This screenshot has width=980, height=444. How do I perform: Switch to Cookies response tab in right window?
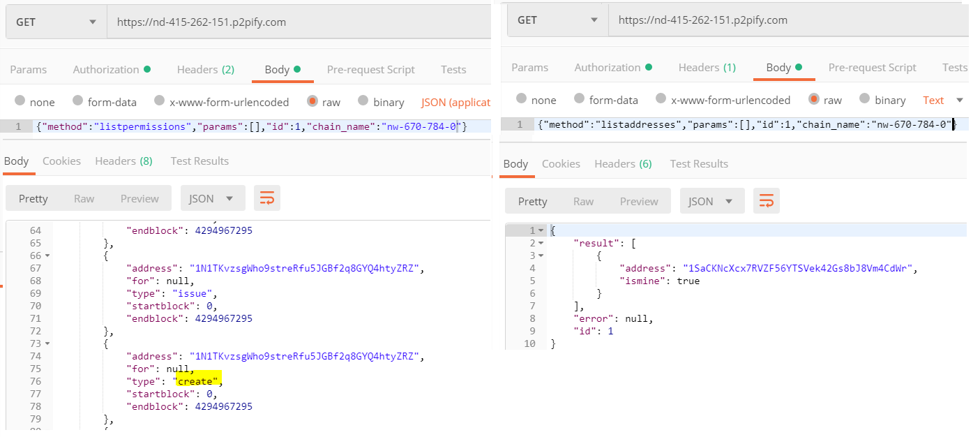pos(561,163)
